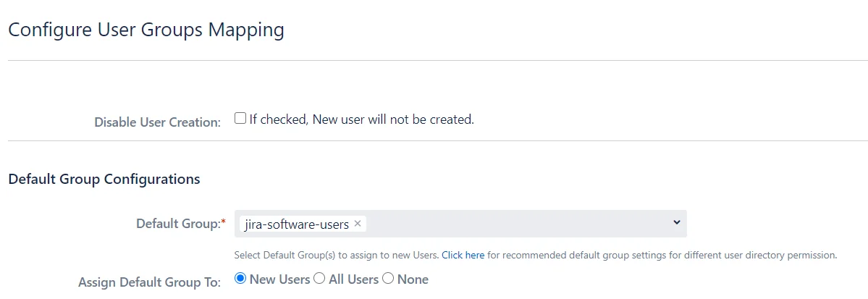Viewport: 868px width, 299px height.
Task: Focus the empty area of Default Group field
Action: 518,224
